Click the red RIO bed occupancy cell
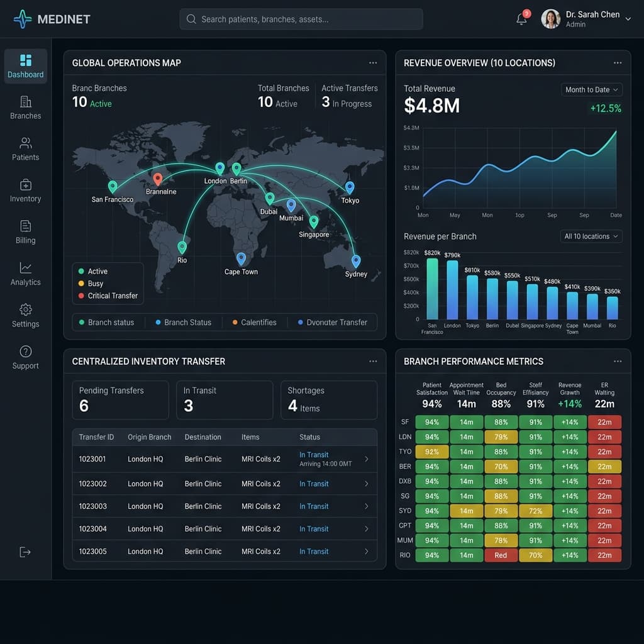This screenshot has height=644, width=644. pyautogui.click(x=501, y=555)
